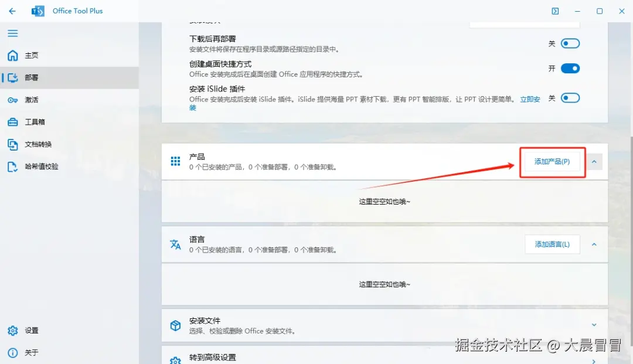Click the Office Tool Plus title text
Viewport: 633px width, 364px height.
(x=77, y=11)
